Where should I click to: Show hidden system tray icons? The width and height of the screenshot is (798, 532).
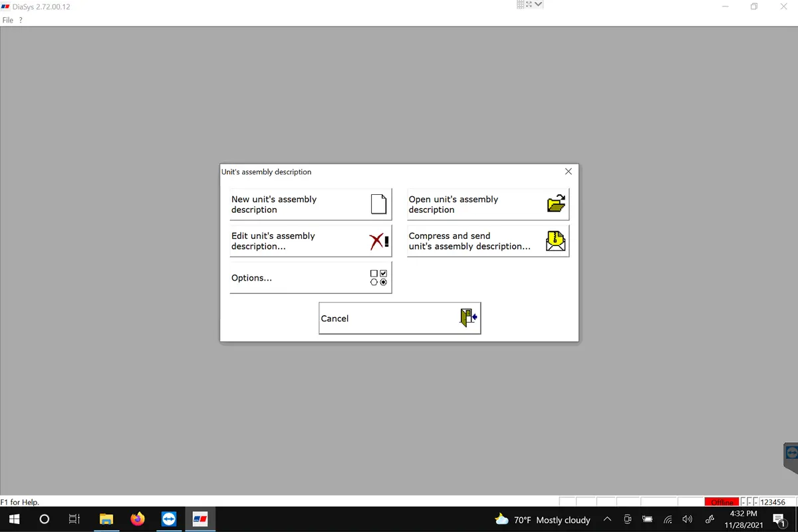coord(607,519)
